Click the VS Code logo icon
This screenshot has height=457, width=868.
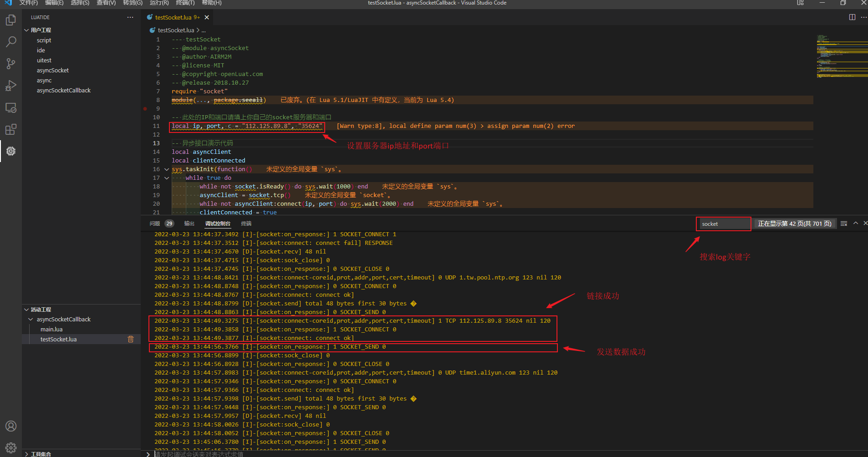click(8, 3)
